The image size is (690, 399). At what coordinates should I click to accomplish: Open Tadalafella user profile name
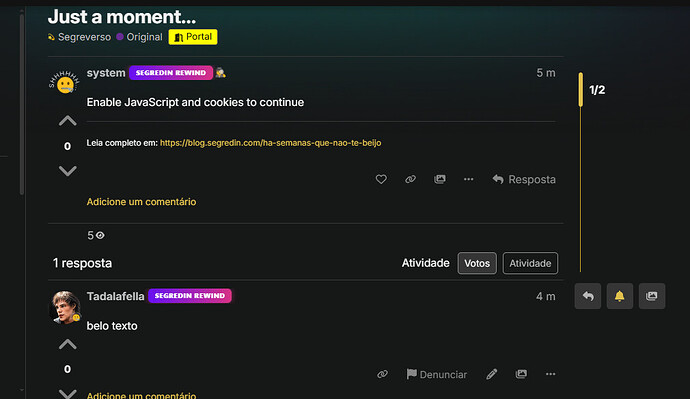[x=115, y=297]
